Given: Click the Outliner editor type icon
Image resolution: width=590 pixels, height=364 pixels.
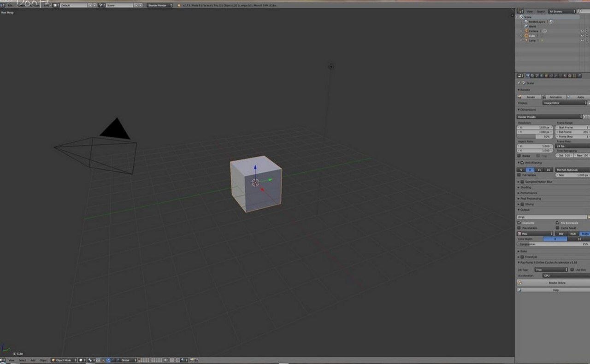Looking at the screenshot, I should click(x=520, y=11).
